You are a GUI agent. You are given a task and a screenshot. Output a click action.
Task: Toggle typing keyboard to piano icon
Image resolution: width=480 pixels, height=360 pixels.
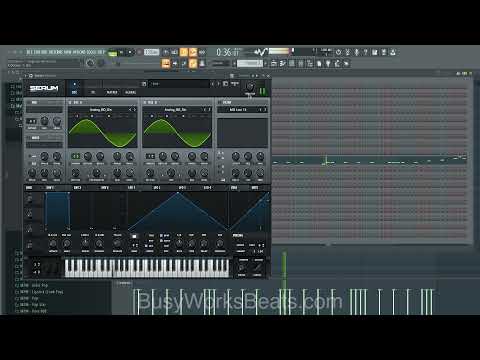[x=166, y=63]
